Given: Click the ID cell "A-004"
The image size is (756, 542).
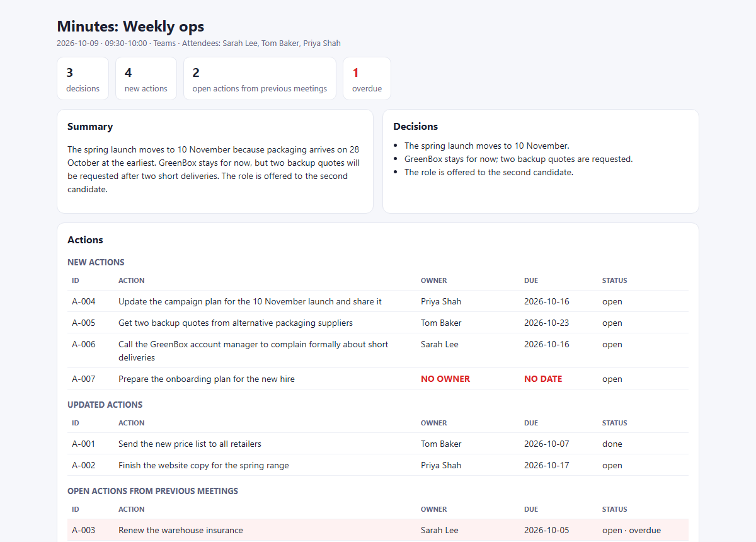Looking at the screenshot, I should (x=84, y=301).
